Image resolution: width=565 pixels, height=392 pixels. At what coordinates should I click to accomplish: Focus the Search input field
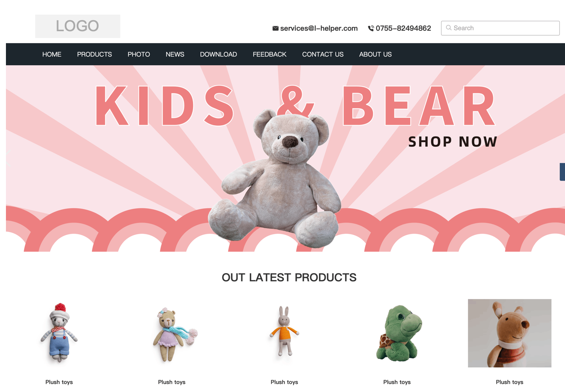coord(500,28)
